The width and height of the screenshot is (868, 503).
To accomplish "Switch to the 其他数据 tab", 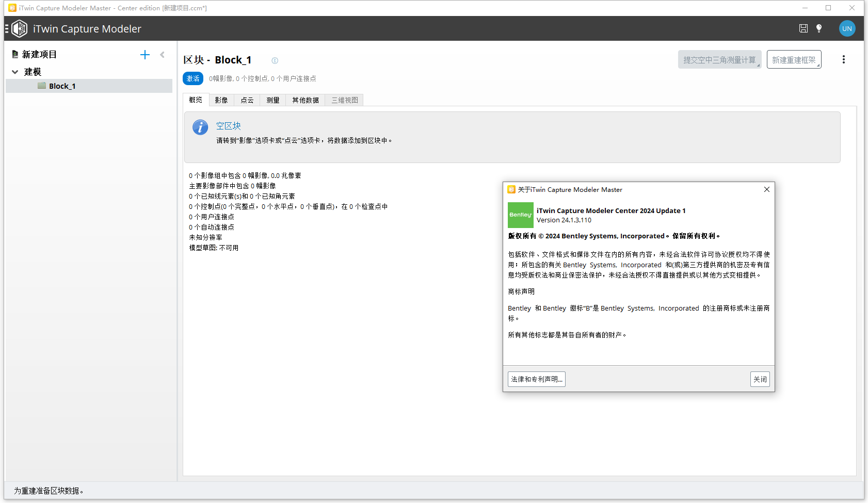I will pyautogui.click(x=306, y=100).
